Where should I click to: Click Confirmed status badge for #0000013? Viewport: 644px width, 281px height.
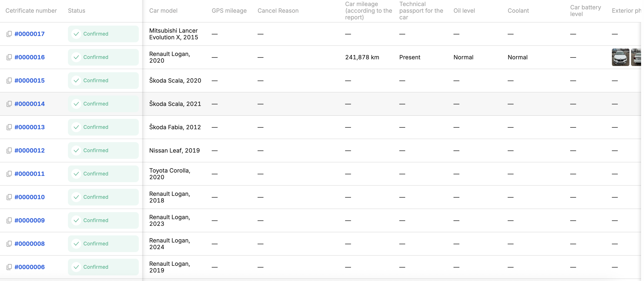coord(103,127)
